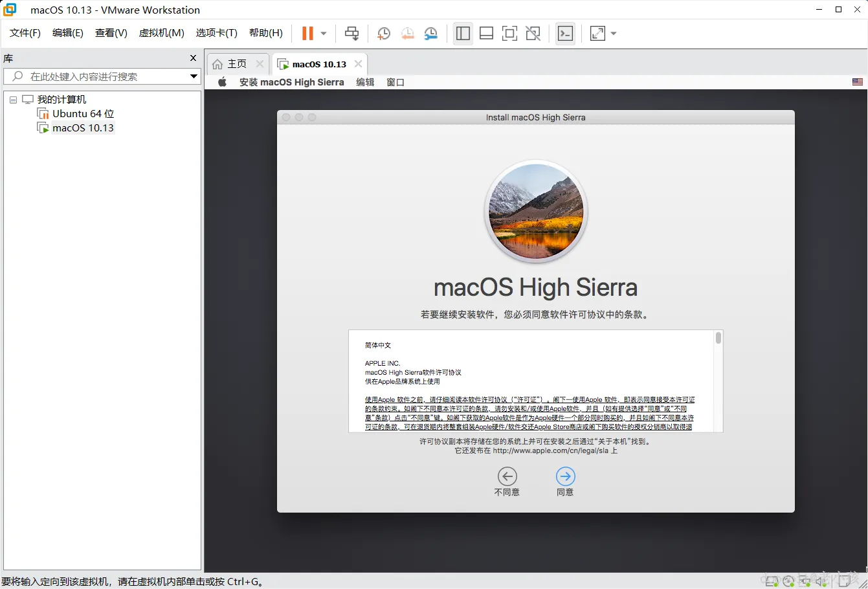Click the 简体中文 license heading text
Viewport: 868px width, 589px height.
pyautogui.click(x=378, y=346)
